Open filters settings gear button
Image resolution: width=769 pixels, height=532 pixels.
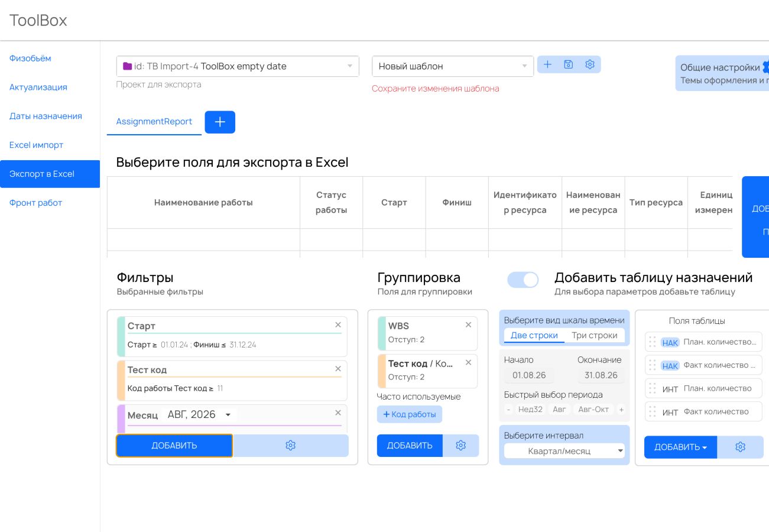(x=290, y=446)
